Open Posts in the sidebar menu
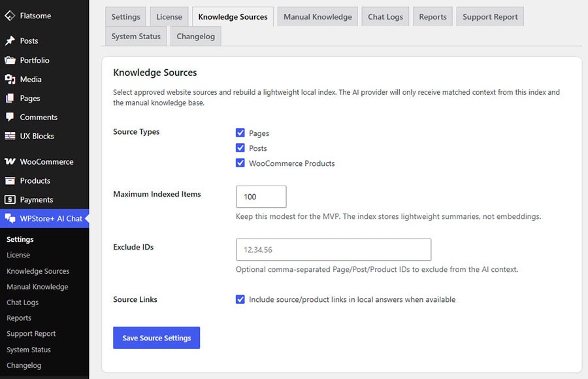588x379 pixels. [44, 41]
